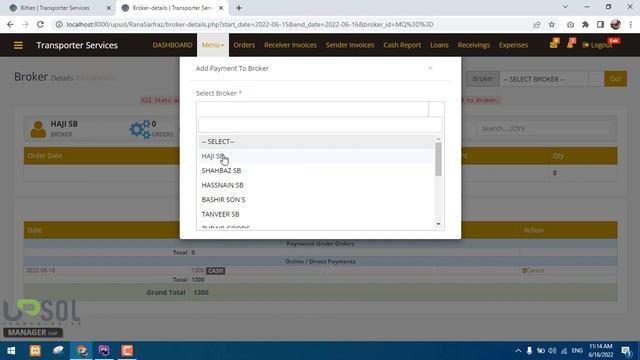Image resolution: width=640 pixels, height=360 pixels.
Task: Open the chat app icon in the taskbar
Action: pyautogui.click(x=58, y=351)
